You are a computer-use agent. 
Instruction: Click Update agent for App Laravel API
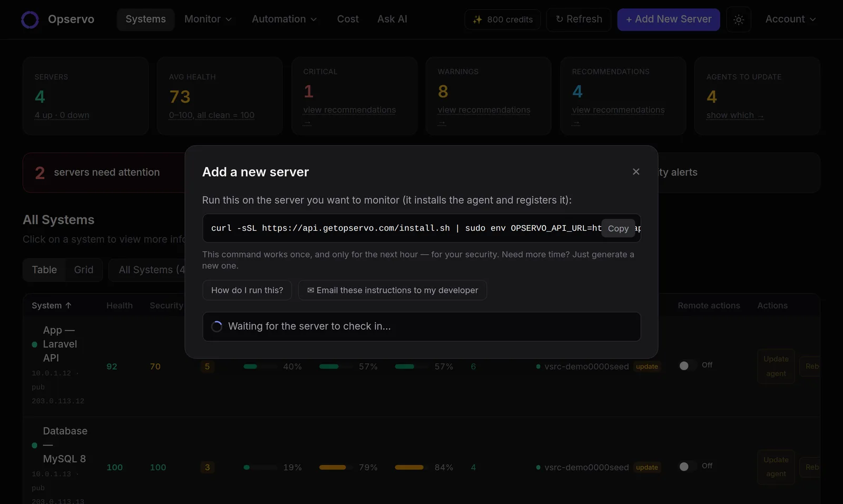click(x=776, y=366)
